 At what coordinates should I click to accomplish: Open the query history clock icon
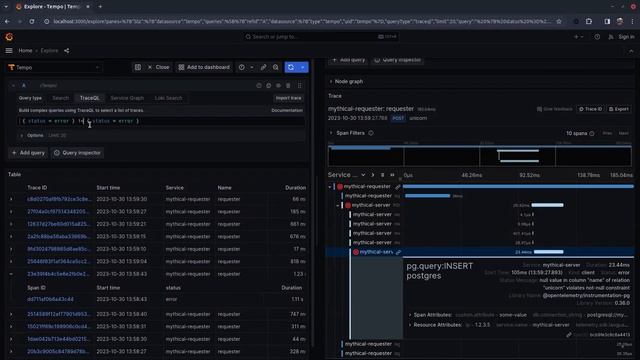point(242,67)
